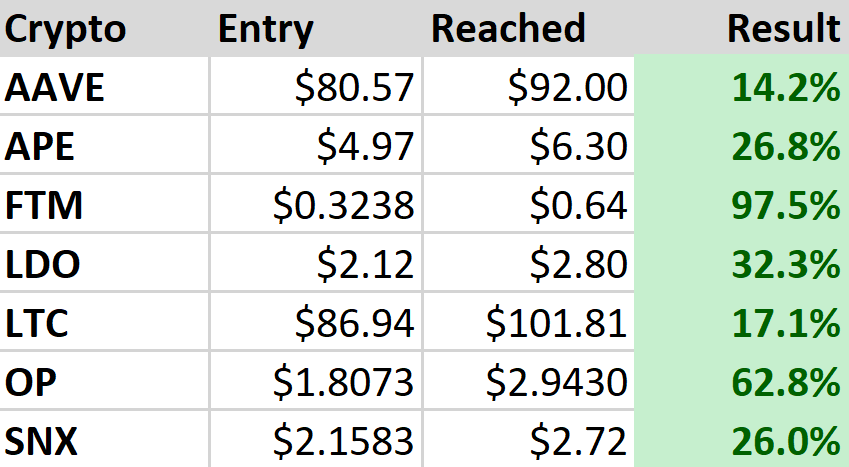Click the green 97.5% result cell

(x=785, y=206)
